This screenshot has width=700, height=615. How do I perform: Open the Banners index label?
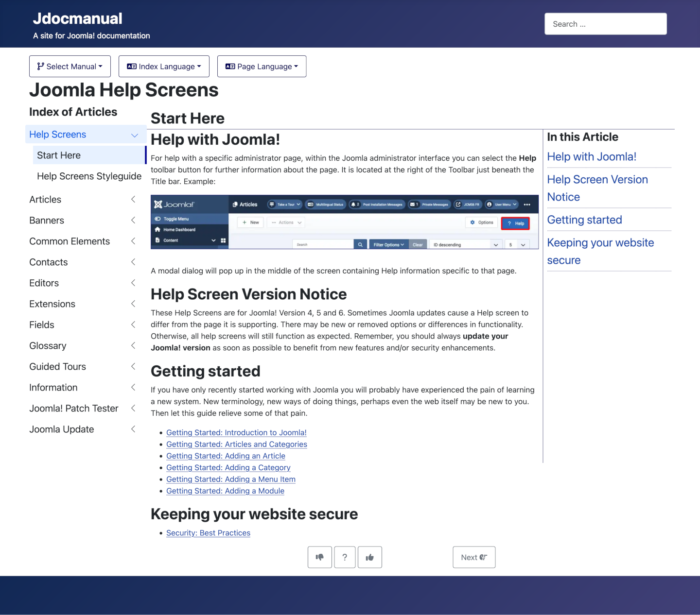[x=47, y=221]
